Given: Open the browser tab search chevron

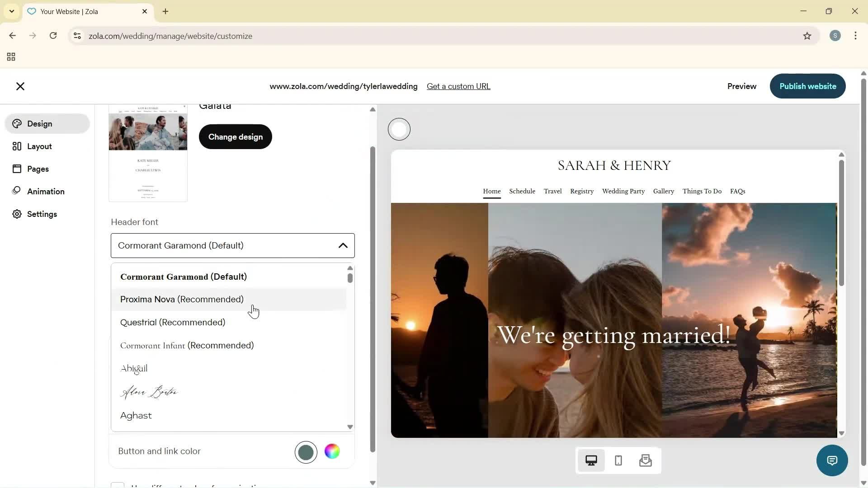Looking at the screenshot, I should 11,11.
